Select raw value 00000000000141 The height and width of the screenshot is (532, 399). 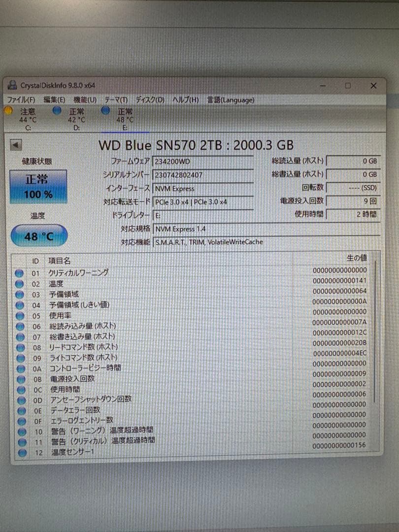point(339,281)
